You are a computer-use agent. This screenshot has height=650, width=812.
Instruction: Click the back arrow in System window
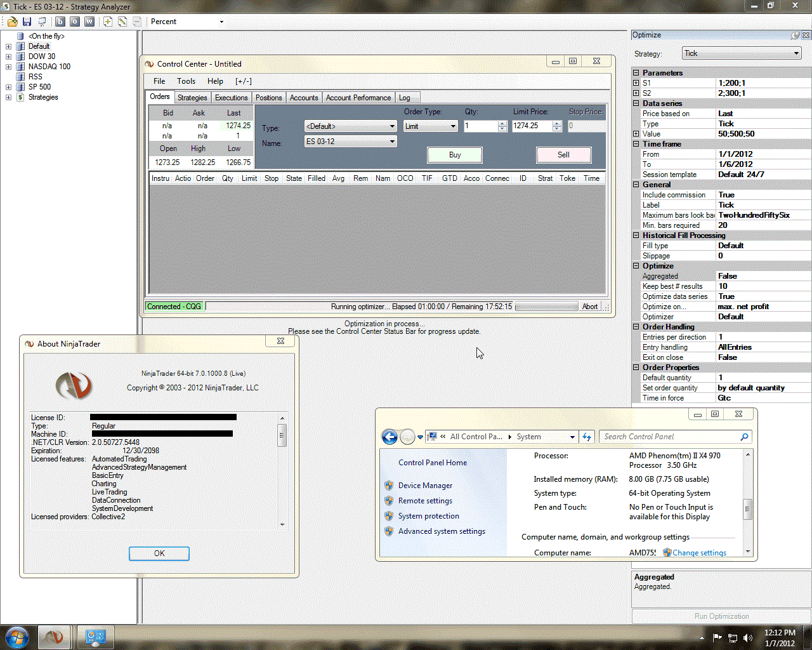pos(390,437)
